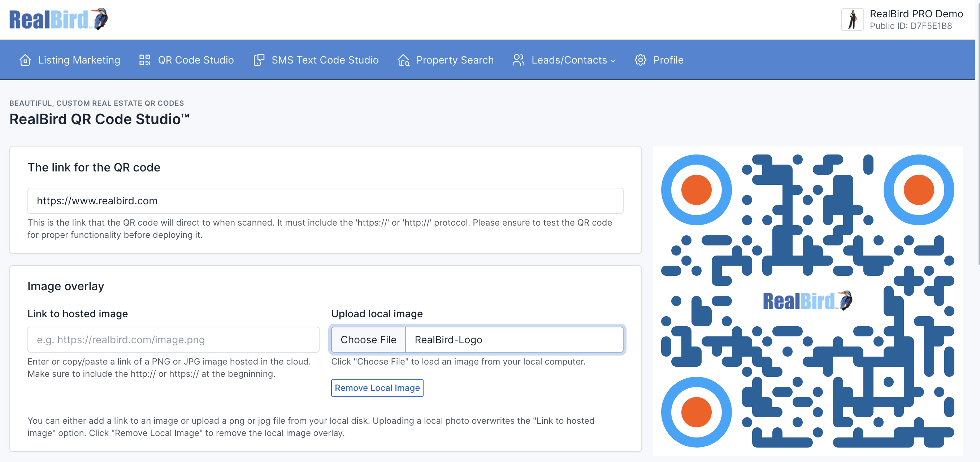Click the RealBird logo at top left
980x462 pixels.
tap(58, 19)
